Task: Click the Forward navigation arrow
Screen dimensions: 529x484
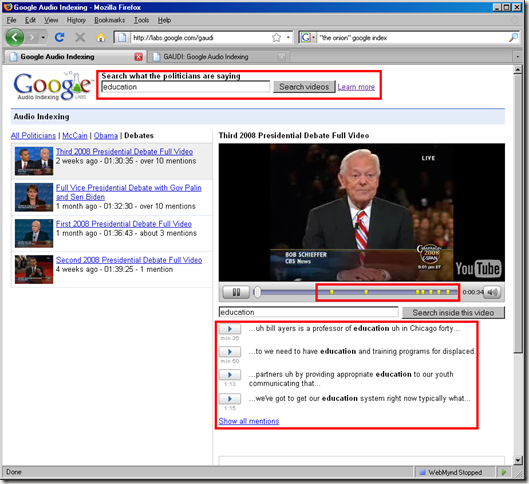Action: point(32,37)
